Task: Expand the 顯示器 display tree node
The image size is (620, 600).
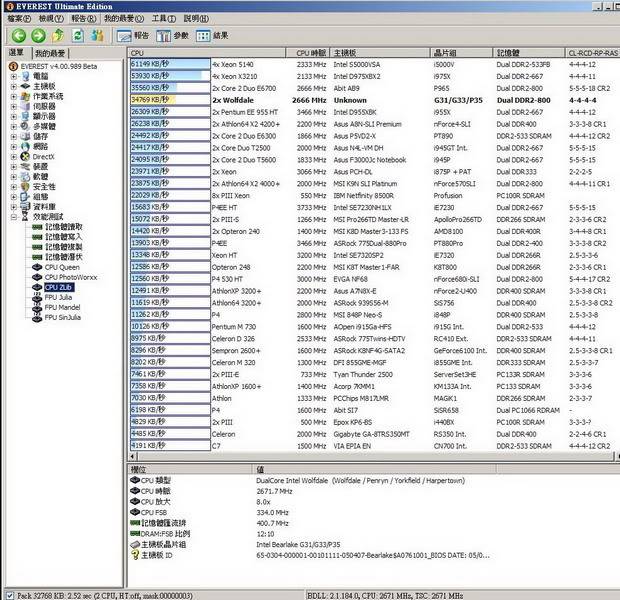Action: (x=14, y=116)
